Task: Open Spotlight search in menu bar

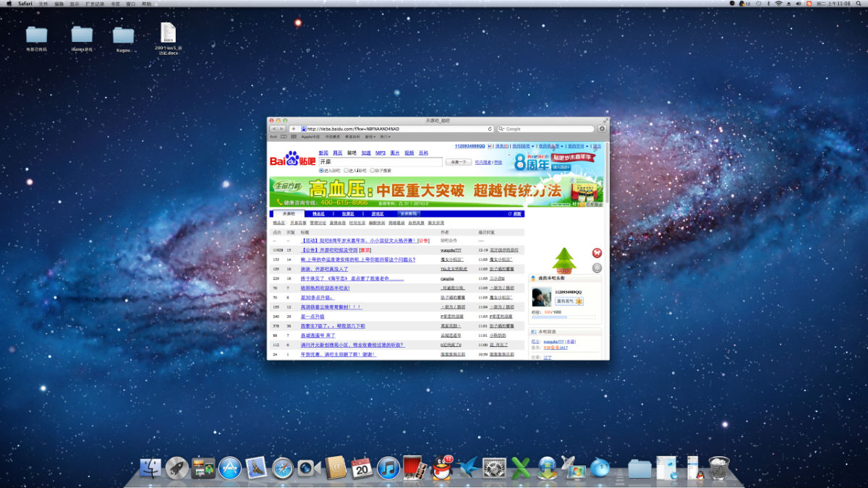Action: (859, 4)
